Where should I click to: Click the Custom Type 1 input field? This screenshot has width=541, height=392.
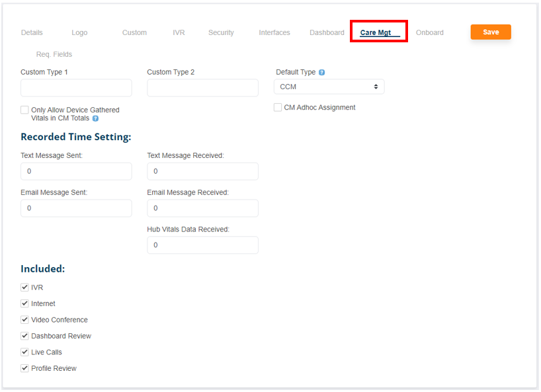click(76, 88)
